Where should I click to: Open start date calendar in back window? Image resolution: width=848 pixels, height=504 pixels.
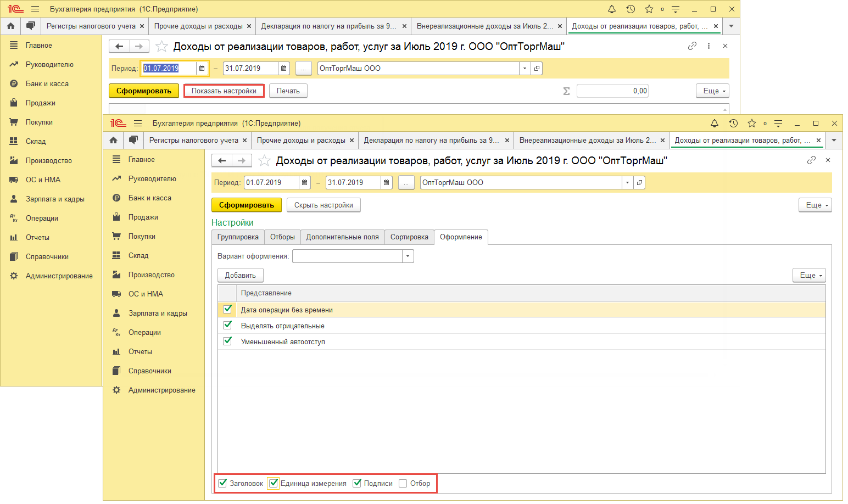click(202, 69)
